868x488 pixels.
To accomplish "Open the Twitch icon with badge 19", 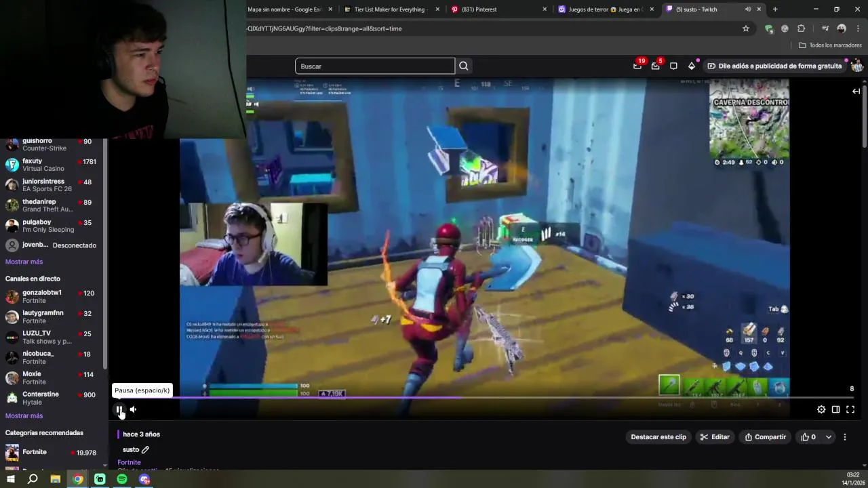I will 637,66.
